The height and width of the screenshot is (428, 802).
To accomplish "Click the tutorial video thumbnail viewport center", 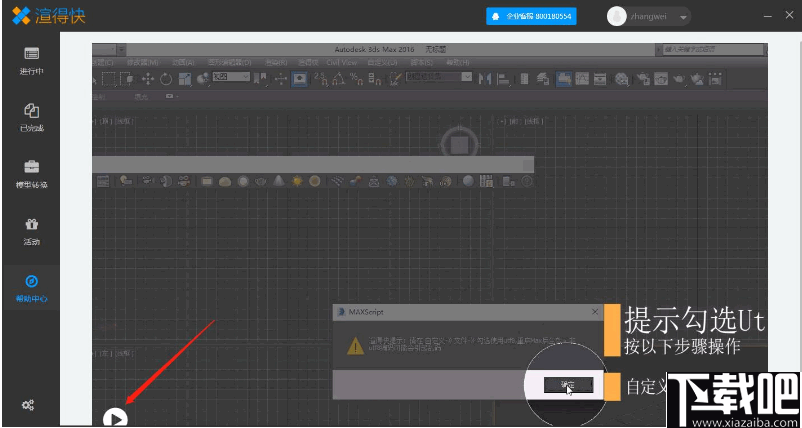I will [430, 235].
